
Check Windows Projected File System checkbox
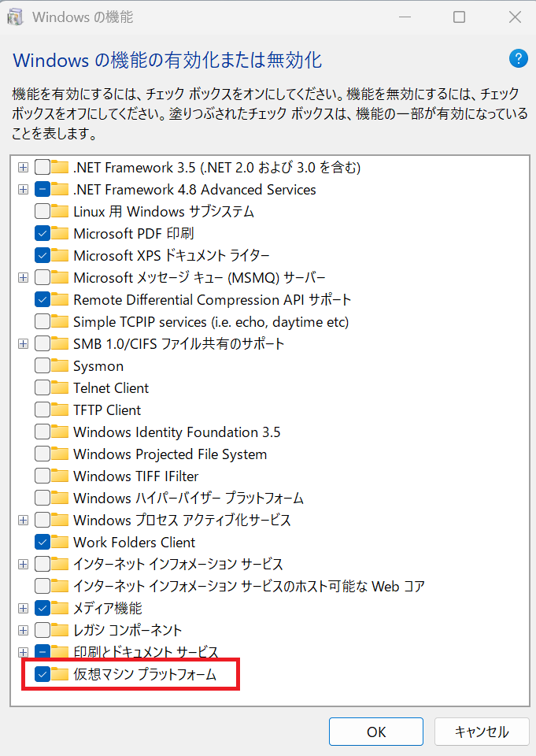43,454
